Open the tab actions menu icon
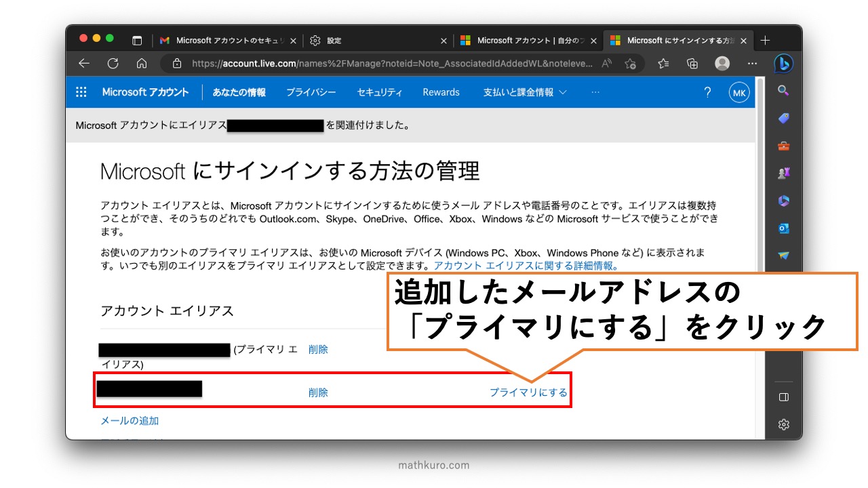Screen dimensions: 868x488 (137, 41)
